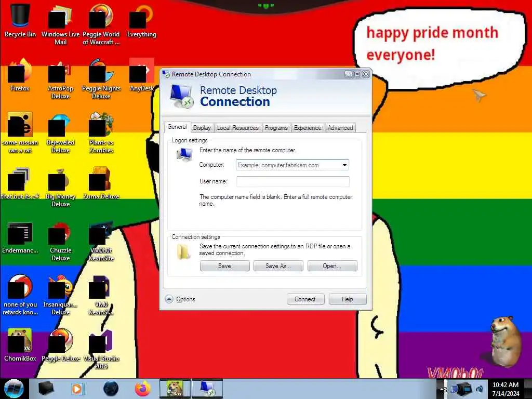Image resolution: width=532 pixels, height=399 pixels.
Task: Switch to the General tab
Action: tap(177, 127)
